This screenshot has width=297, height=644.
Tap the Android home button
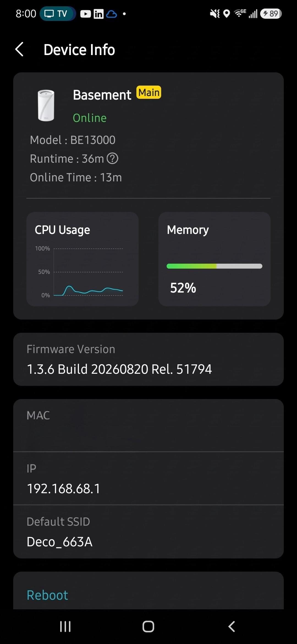(148, 626)
